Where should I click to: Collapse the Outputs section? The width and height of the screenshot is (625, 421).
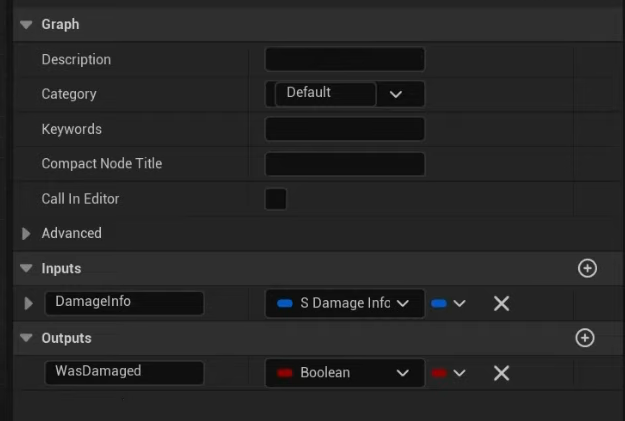click(x=26, y=338)
